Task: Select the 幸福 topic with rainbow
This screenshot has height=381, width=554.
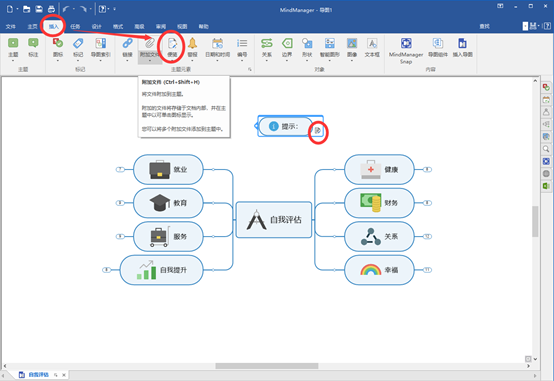Action: (x=379, y=270)
